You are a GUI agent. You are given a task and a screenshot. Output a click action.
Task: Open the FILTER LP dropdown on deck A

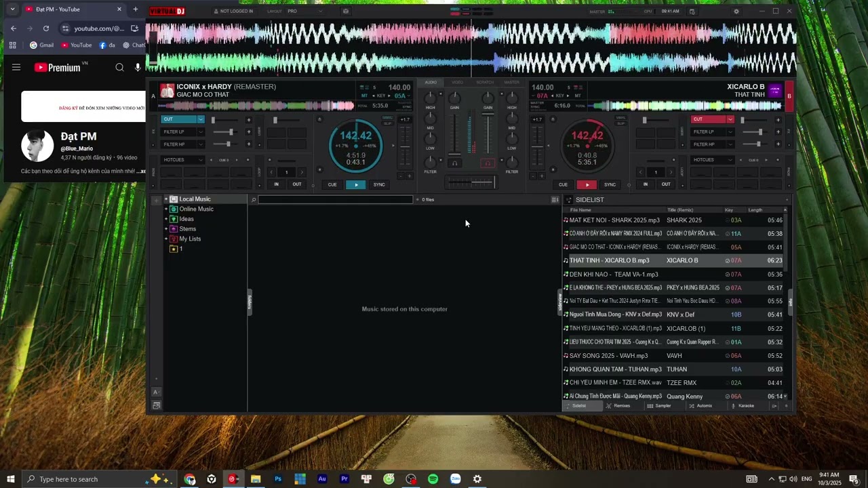[x=200, y=131]
